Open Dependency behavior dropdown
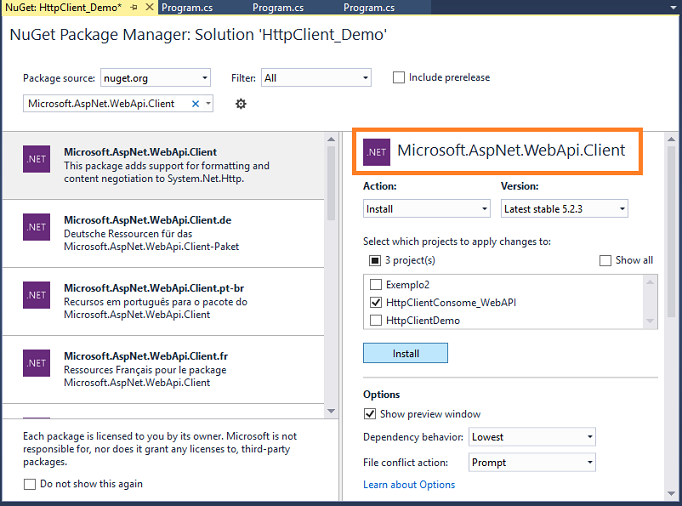The image size is (682, 506). pyautogui.click(x=532, y=437)
